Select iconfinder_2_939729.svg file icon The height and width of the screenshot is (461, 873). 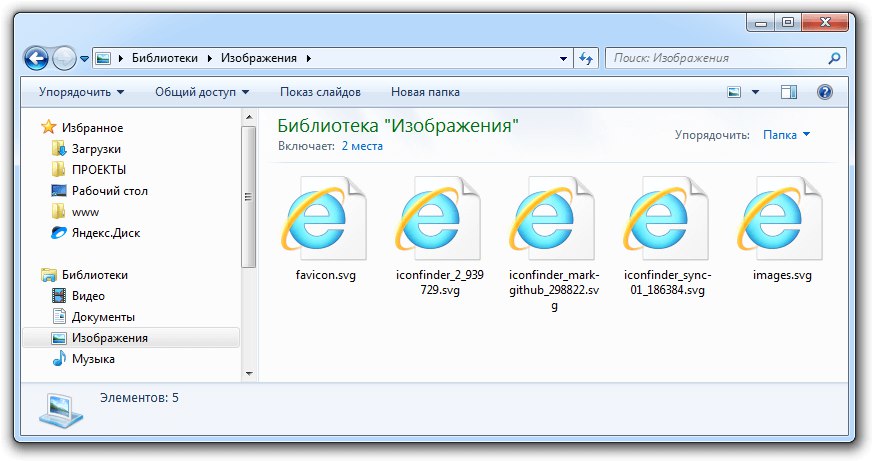pyautogui.click(x=439, y=218)
